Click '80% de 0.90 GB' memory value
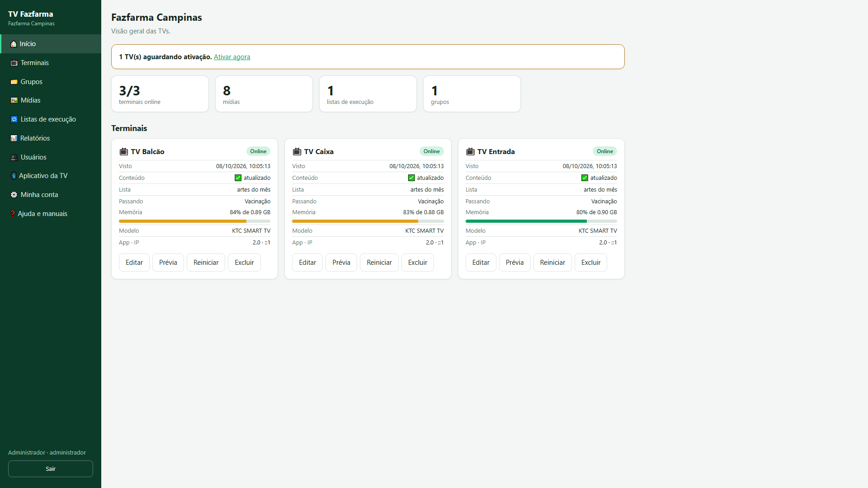 tap(596, 212)
